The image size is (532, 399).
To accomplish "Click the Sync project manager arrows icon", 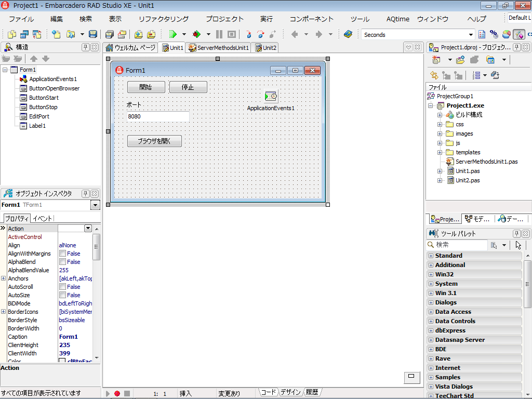I will point(434,75).
